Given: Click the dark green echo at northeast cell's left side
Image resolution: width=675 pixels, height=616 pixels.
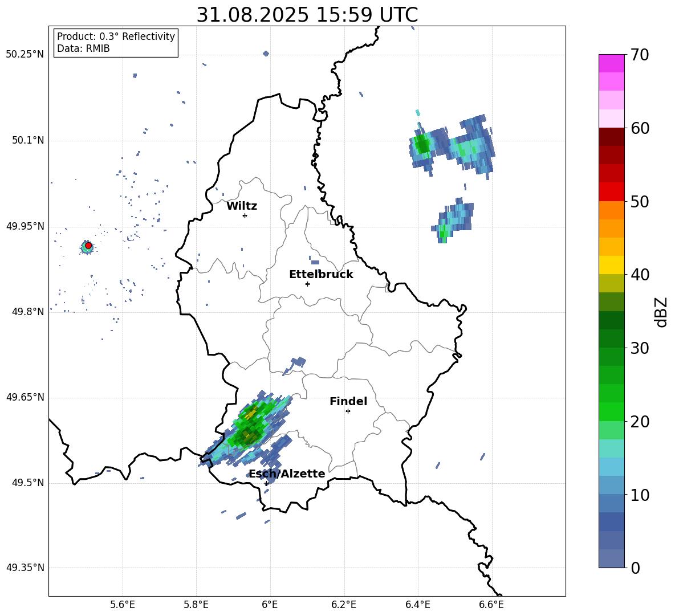Looking at the screenshot, I should tap(422, 145).
